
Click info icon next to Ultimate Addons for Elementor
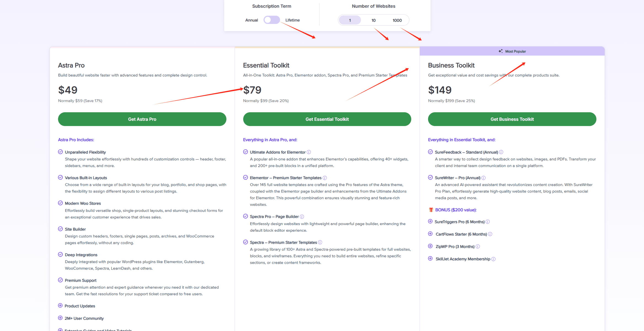(x=309, y=152)
